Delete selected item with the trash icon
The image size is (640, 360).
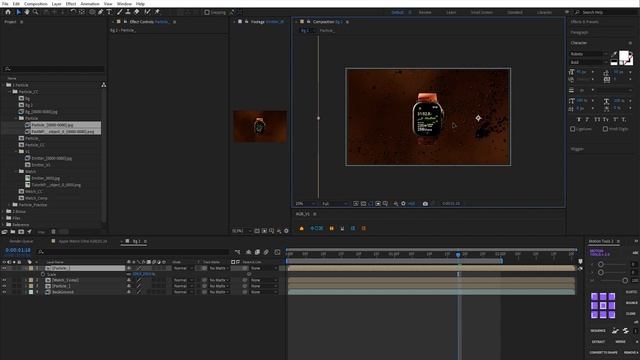point(53,231)
